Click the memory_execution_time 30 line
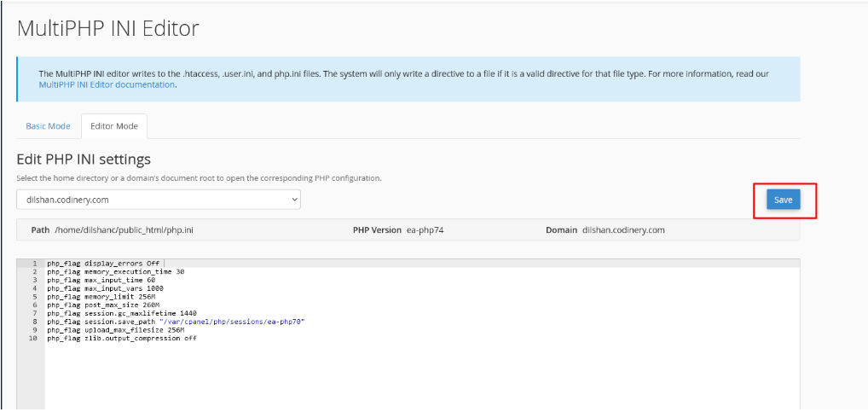The image size is (868, 412). click(115, 272)
